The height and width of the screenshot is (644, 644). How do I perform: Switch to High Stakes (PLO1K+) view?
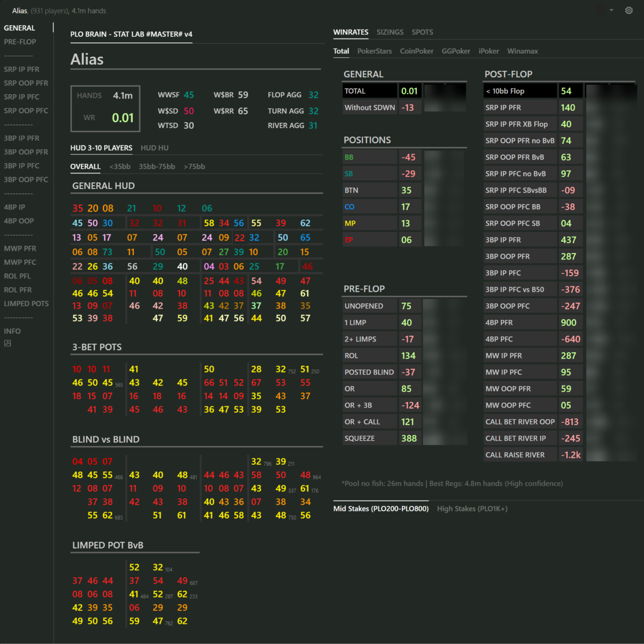(472, 508)
